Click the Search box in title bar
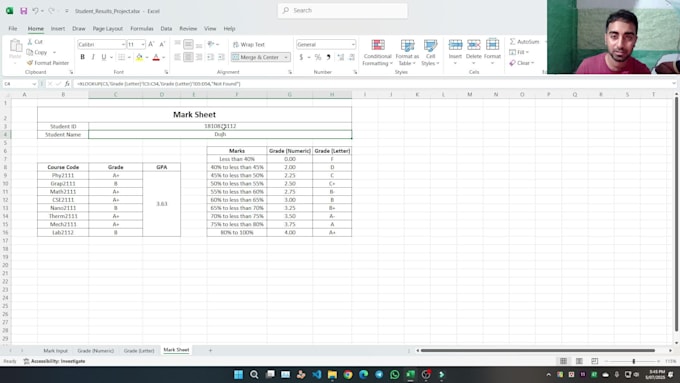680x383 pixels. 343,10
